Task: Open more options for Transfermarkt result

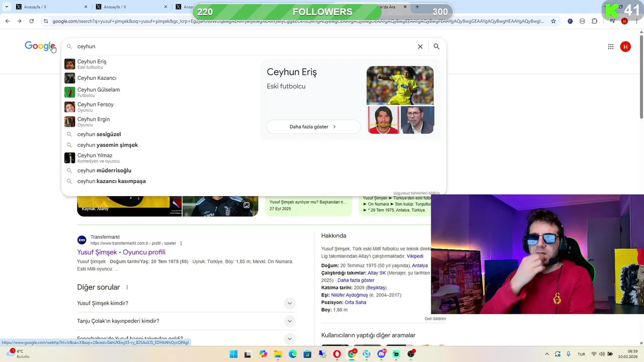Action: 181,243
